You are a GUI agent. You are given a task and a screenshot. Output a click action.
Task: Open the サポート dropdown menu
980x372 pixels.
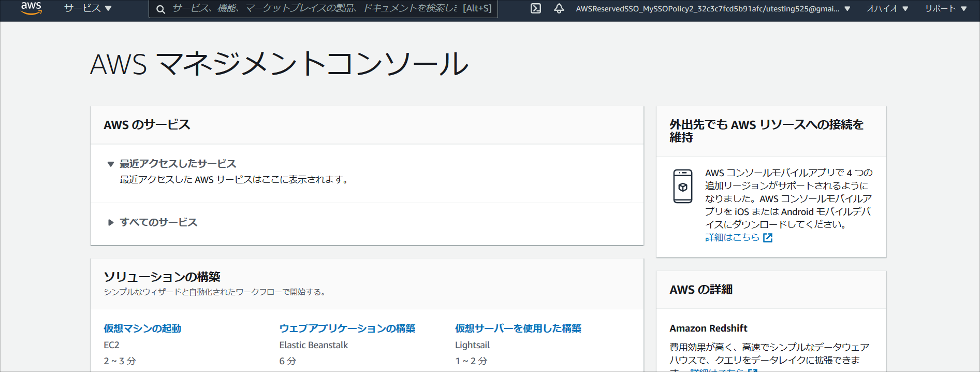click(x=946, y=9)
